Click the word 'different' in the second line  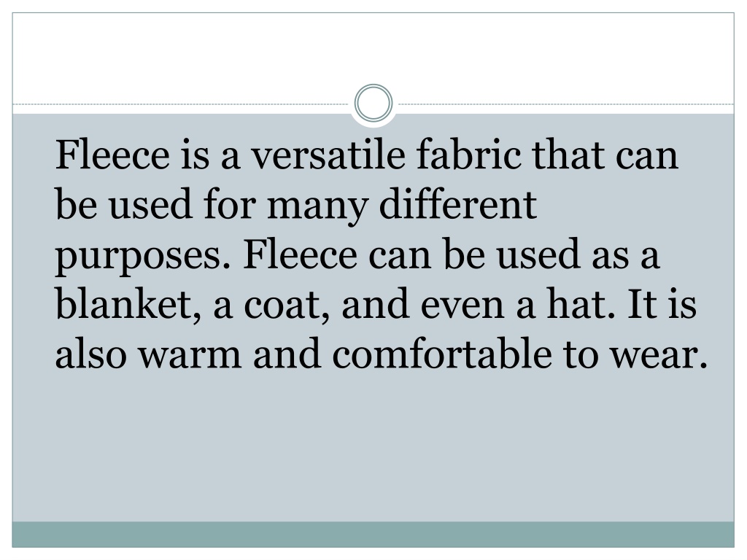point(458,204)
